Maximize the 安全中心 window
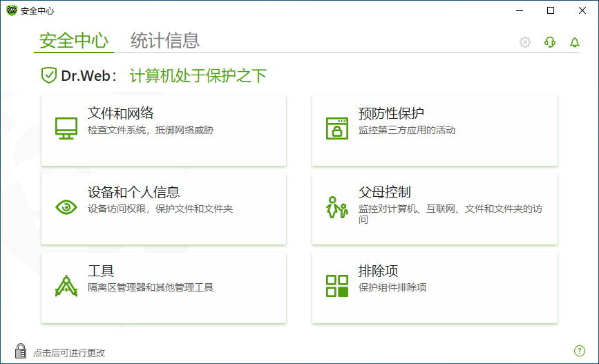This screenshot has width=599, height=364. pos(551,10)
